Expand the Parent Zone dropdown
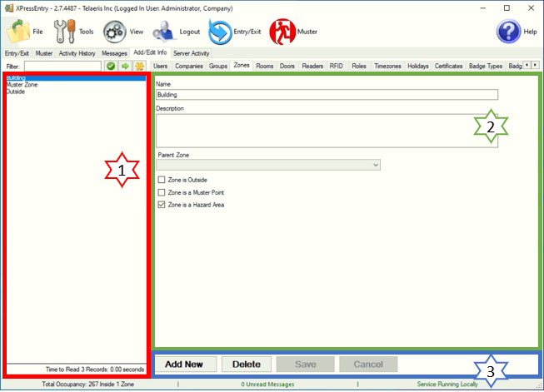Image resolution: width=544 pixels, height=392 pixels. (x=376, y=165)
